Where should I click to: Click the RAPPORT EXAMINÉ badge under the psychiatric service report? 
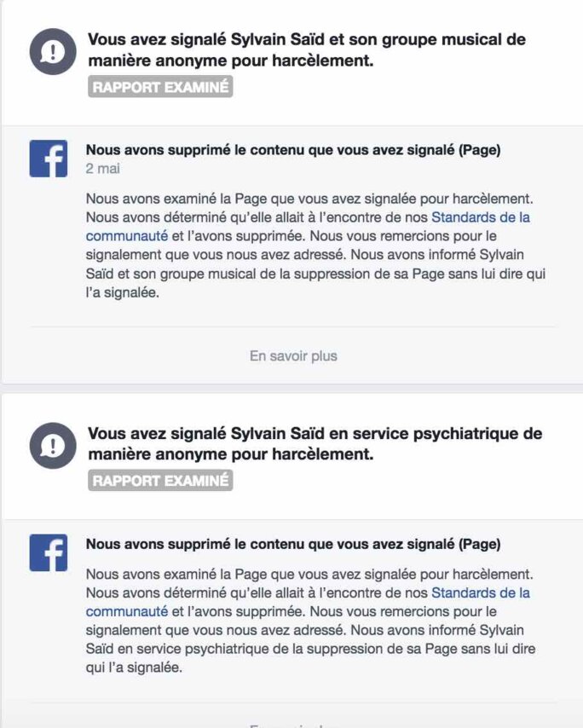160,481
